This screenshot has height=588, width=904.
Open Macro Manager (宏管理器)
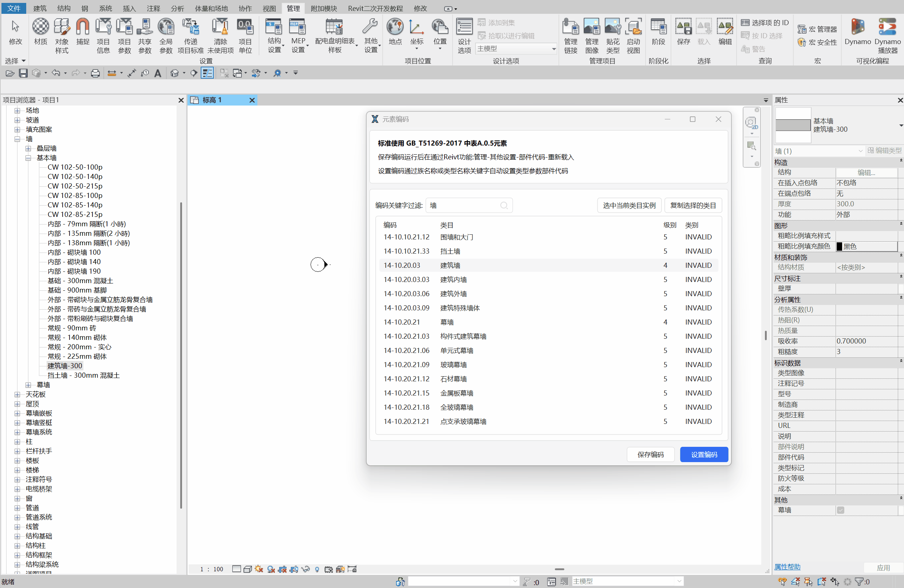click(x=817, y=29)
